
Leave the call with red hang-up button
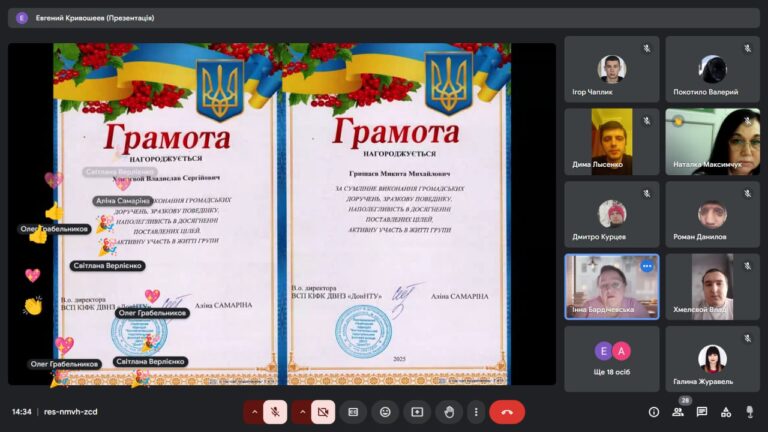[x=507, y=412]
